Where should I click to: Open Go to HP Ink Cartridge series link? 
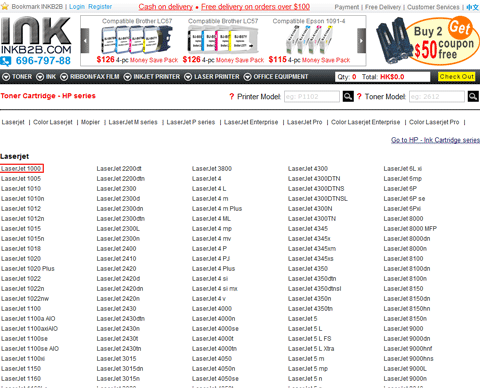pos(435,140)
